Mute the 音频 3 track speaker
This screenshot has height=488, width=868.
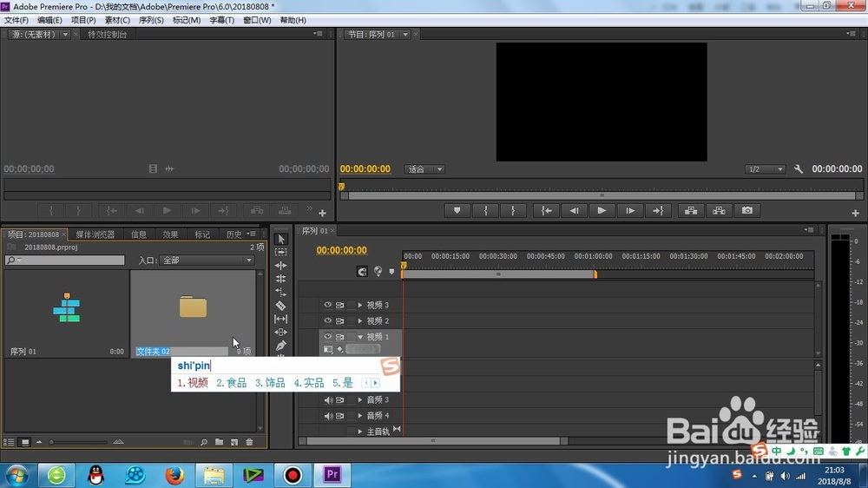[x=328, y=400]
